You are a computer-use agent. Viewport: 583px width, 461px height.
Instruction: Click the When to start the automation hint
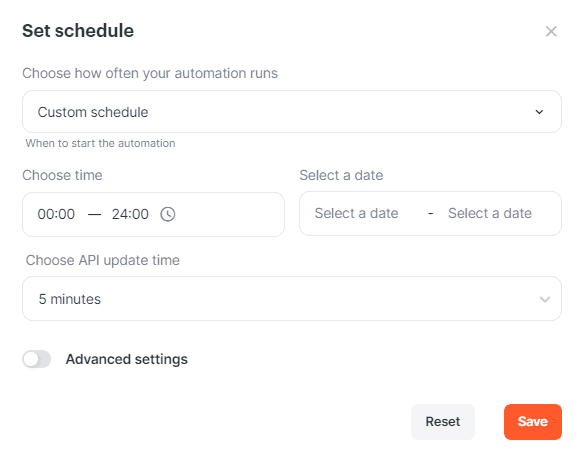click(100, 143)
